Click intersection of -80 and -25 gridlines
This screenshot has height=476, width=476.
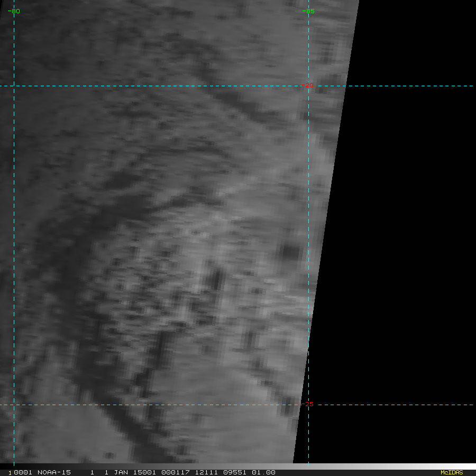(x=14, y=405)
